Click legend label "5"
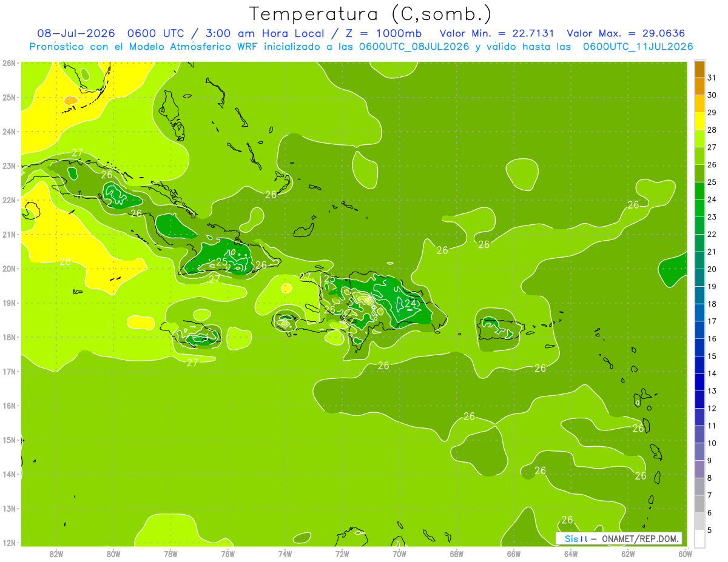The width and height of the screenshot is (728, 562). click(710, 530)
